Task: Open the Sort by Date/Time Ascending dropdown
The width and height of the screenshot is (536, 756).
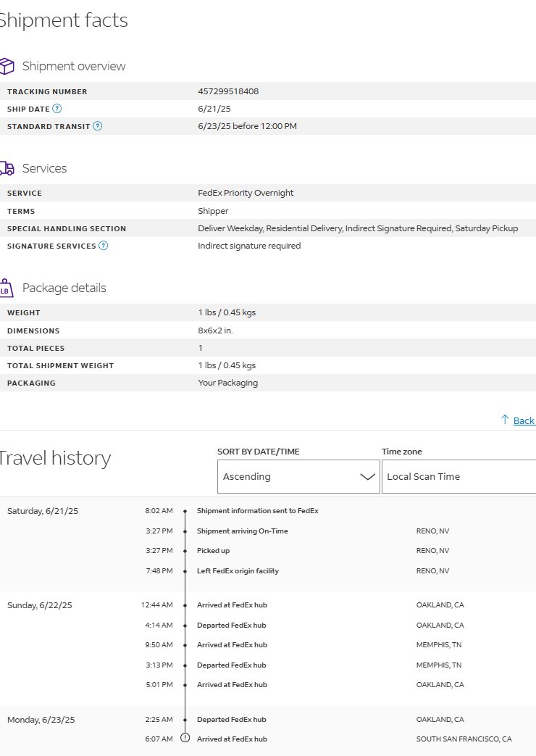Action: [299, 476]
